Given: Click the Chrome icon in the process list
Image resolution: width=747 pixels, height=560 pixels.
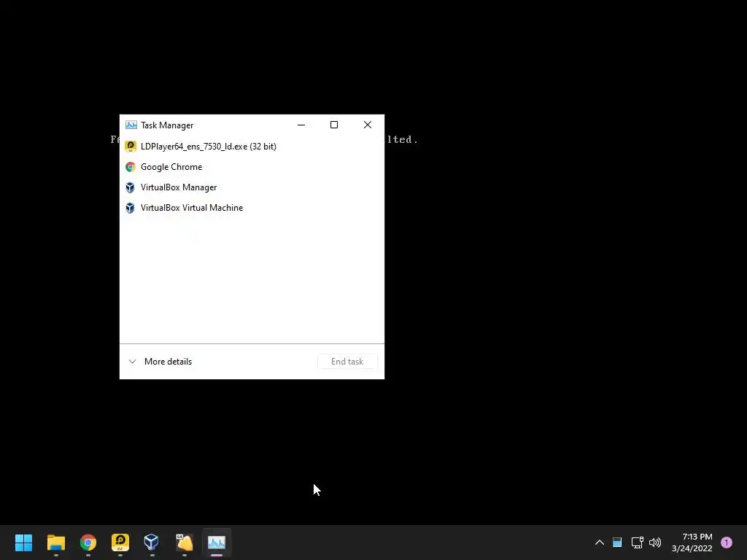Looking at the screenshot, I should (130, 167).
